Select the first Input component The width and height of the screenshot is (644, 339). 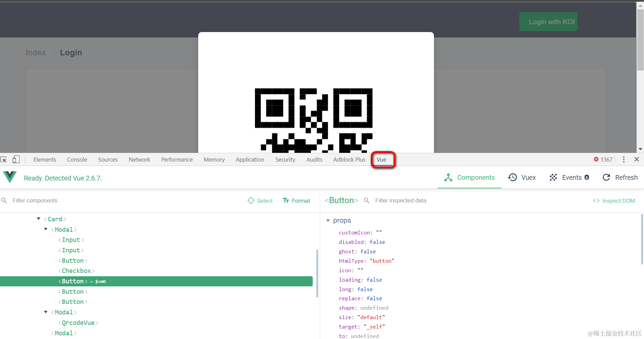(x=71, y=240)
